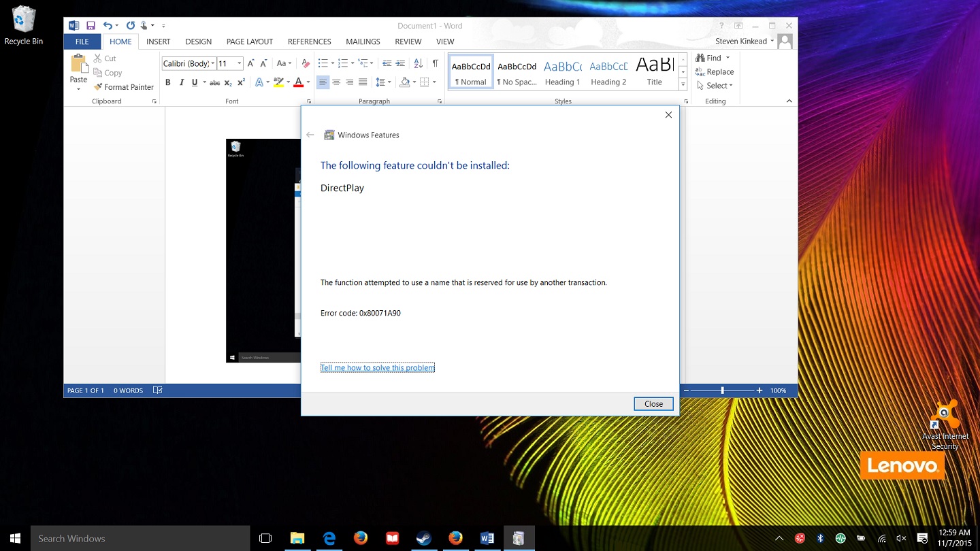Screen dimensions: 980x551
Task: Click the paragraph shading bucket icon
Action: (x=405, y=82)
